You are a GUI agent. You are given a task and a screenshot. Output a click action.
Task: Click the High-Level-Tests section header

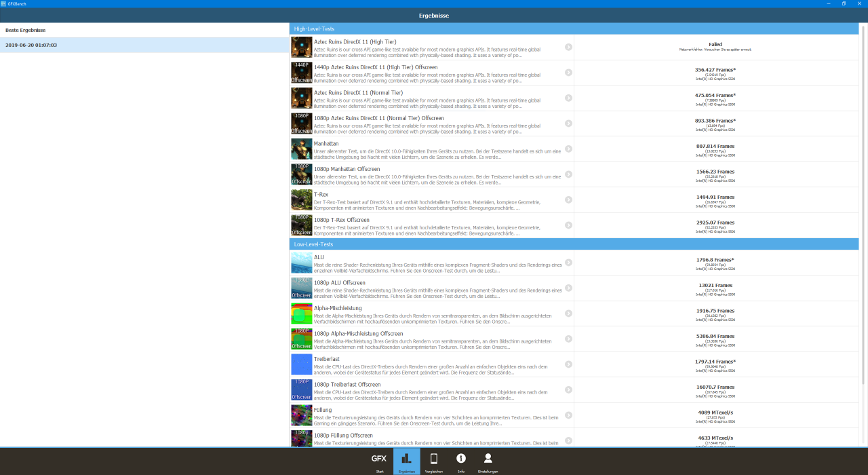pyautogui.click(x=574, y=28)
